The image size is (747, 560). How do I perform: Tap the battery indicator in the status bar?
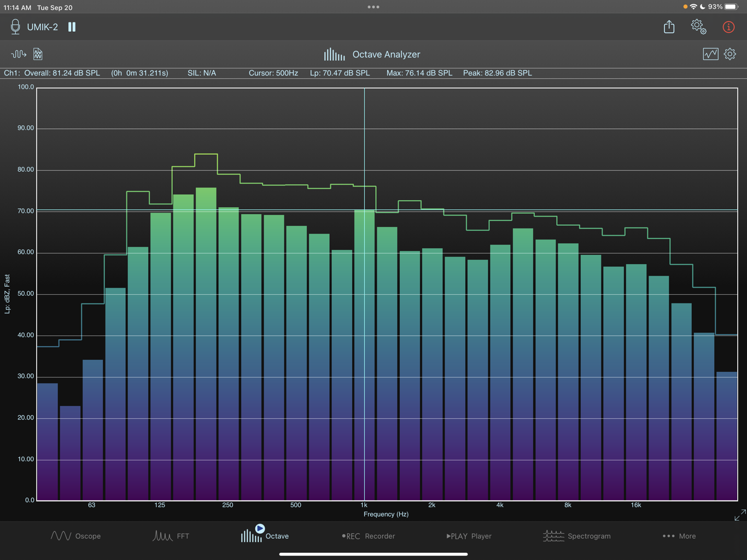pos(731,7)
